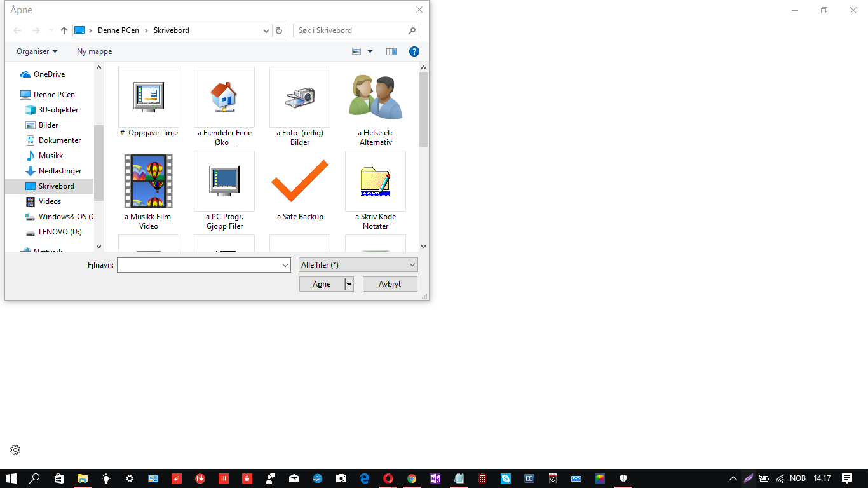Screen dimensions: 868x488
Task: Open the 'Alle filer (*)' file type dropdown
Action: pyautogui.click(x=358, y=265)
